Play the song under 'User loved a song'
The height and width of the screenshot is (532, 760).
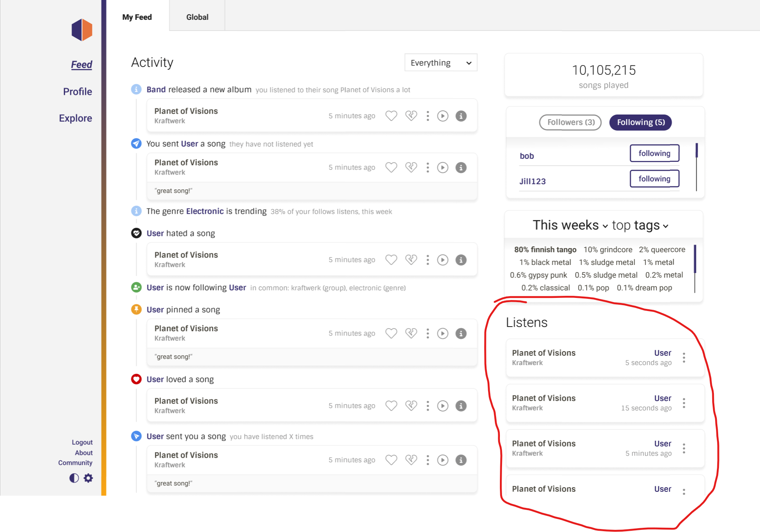point(443,406)
